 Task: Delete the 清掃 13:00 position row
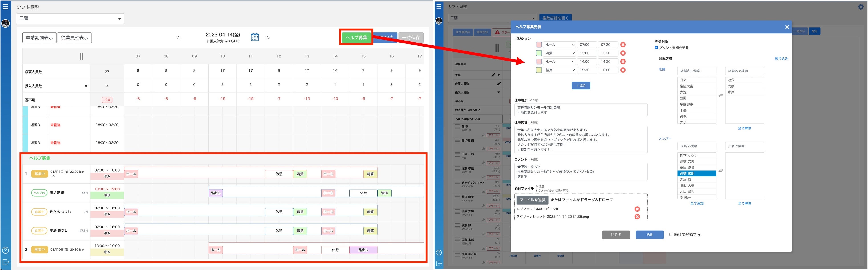pyautogui.click(x=623, y=53)
